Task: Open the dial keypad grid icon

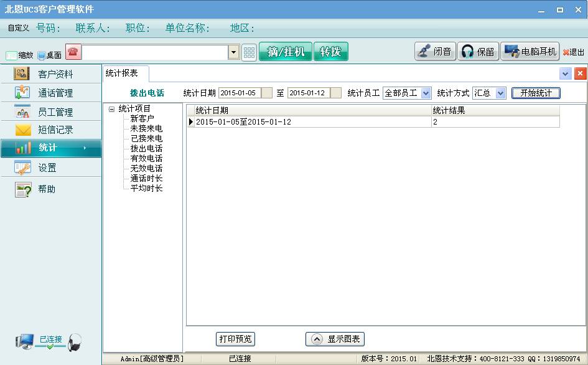Action: click(249, 52)
